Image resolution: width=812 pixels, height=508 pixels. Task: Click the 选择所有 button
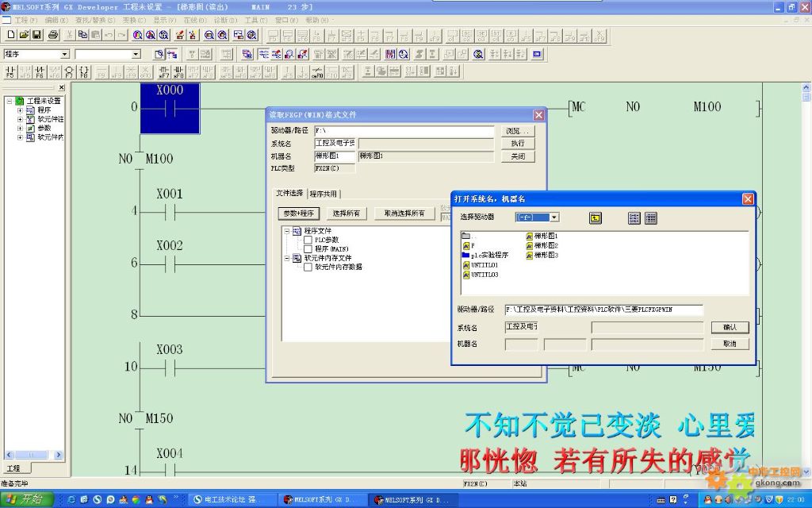(347, 214)
